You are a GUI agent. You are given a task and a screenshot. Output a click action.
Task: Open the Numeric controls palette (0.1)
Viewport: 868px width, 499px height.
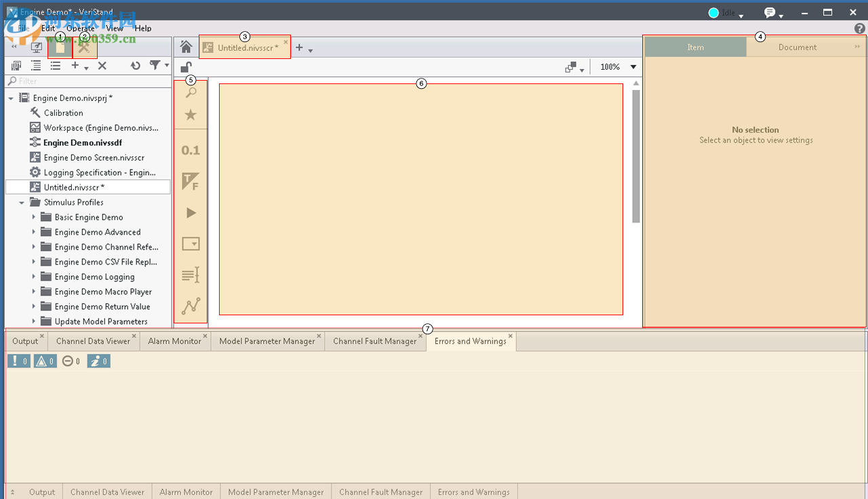click(191, 151)
